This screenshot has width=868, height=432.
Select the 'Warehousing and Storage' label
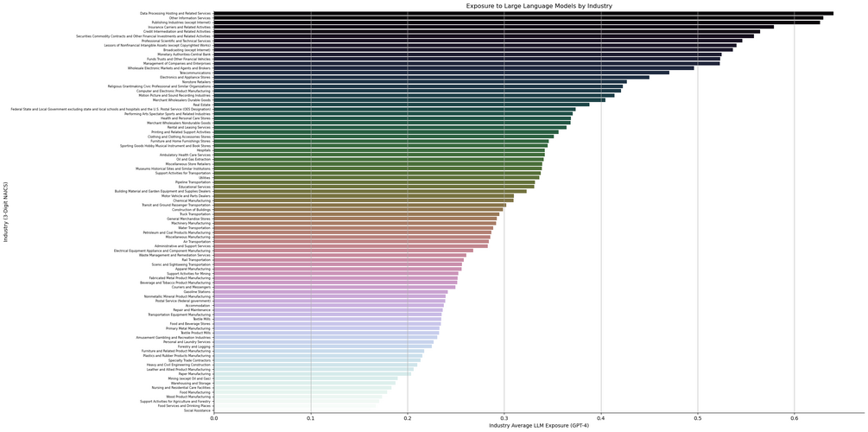192,384
